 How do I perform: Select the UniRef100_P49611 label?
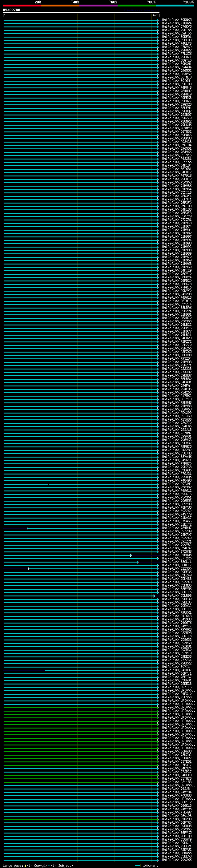[177, 460]
